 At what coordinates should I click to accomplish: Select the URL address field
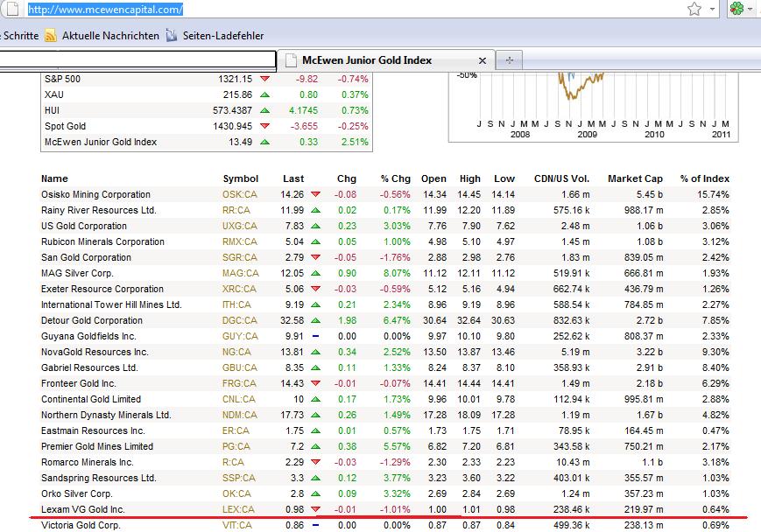pos(350,10)
